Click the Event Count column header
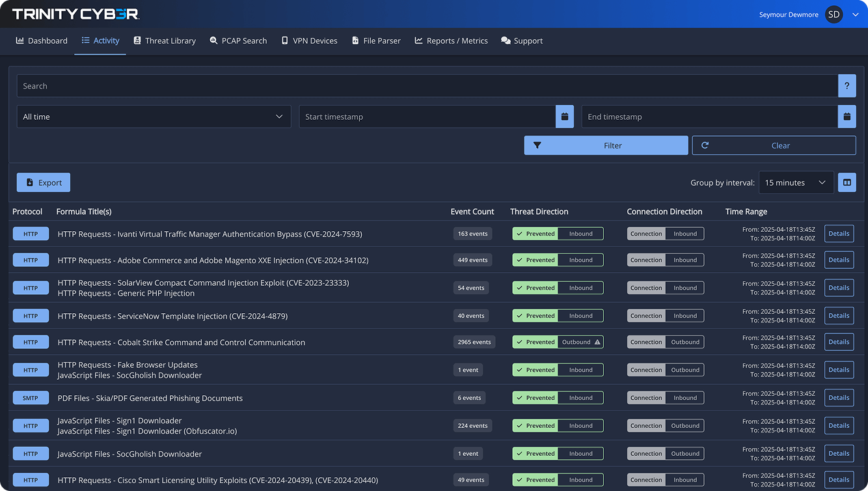This screenshot has height=491, width=868. click(x=472, y=212)
